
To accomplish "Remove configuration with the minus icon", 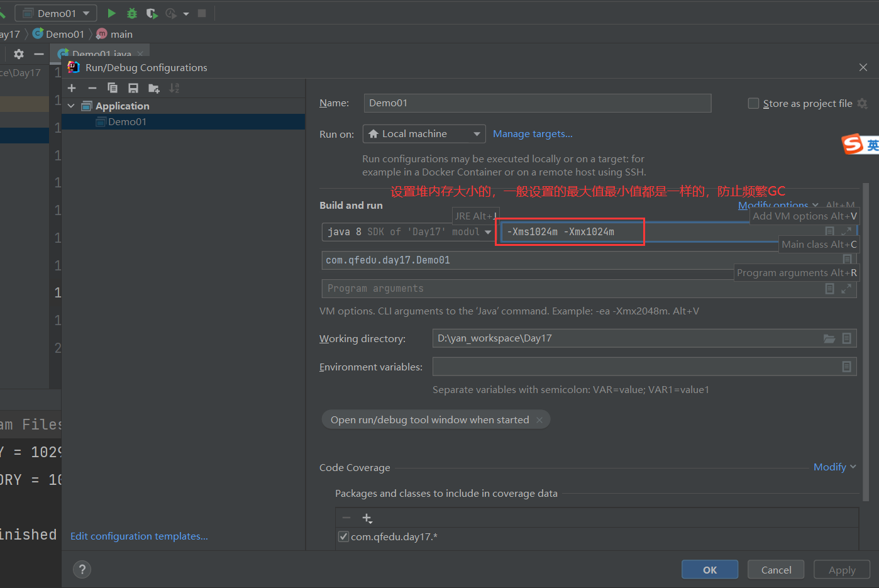I will click(92, 88).
